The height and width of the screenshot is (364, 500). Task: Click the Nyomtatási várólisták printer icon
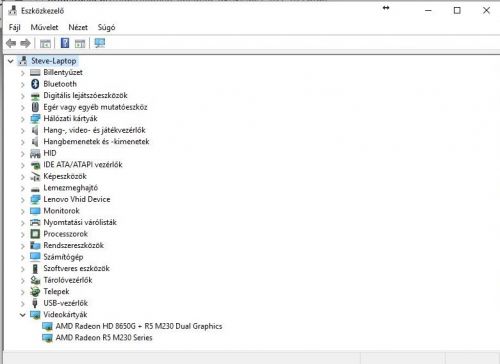coord(35,223)
